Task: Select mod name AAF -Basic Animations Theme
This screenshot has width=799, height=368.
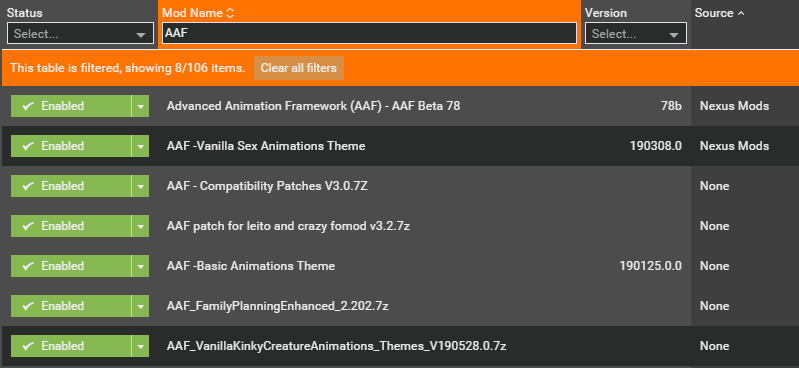Action: click(x=251, y=266)
